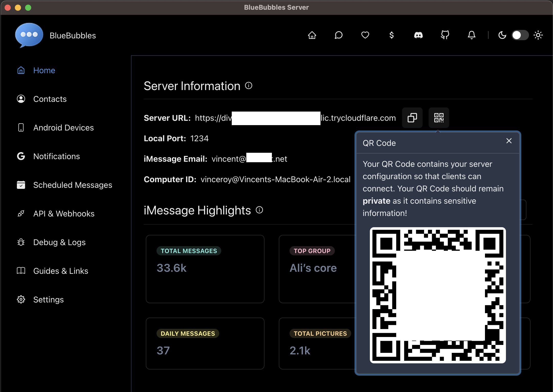Click the iMessage Email address

(249, 159)
